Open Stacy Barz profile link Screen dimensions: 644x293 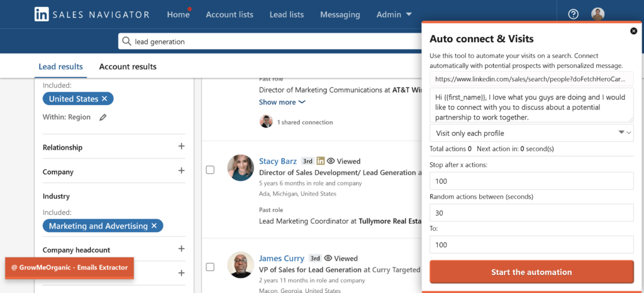tap(278, 161)
